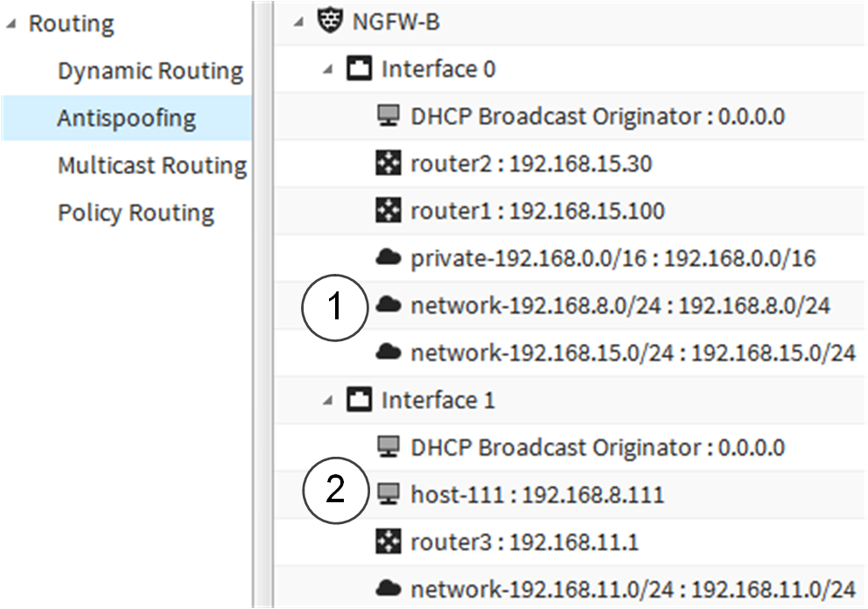
Task: Click the router3 icon
Action: [388, 542]
